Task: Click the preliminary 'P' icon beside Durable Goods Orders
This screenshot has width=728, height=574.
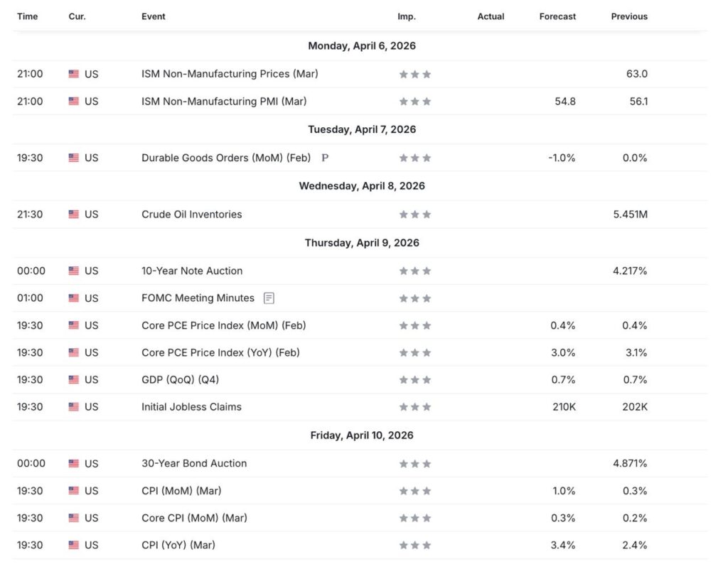Action: tap(325, 158)
